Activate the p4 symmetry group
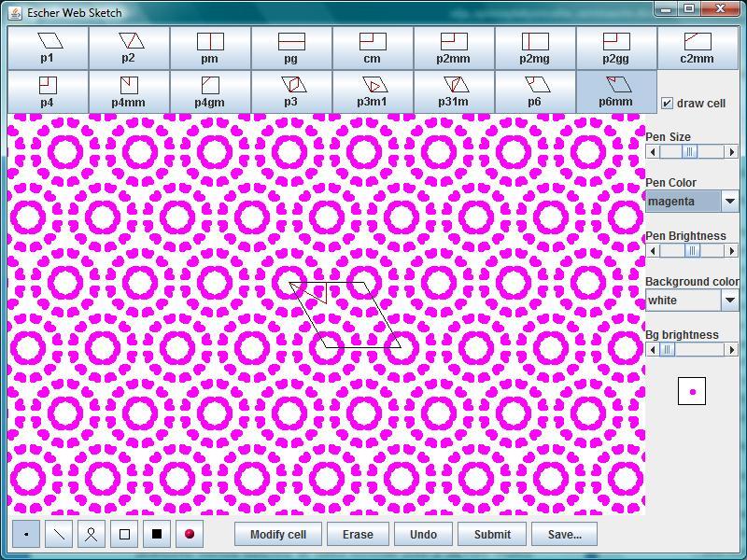The height and width of the screenshot is (560, 747). click(49, 91)
